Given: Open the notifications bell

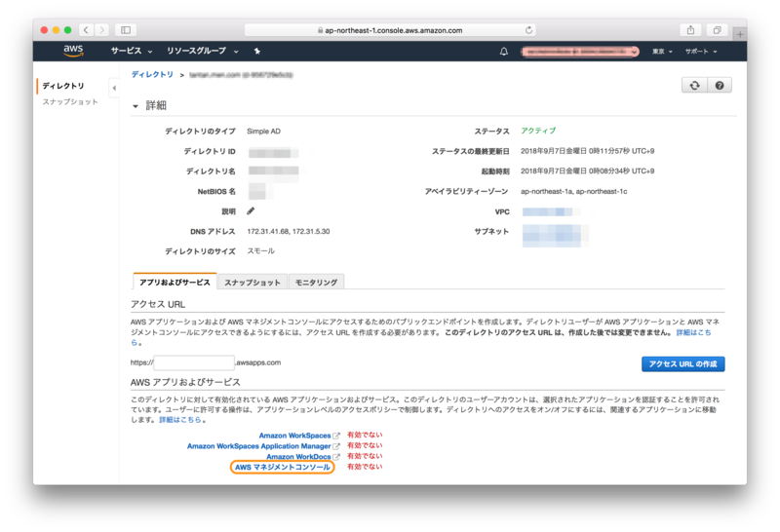Looking at the screenshot, I should (504, 52).
